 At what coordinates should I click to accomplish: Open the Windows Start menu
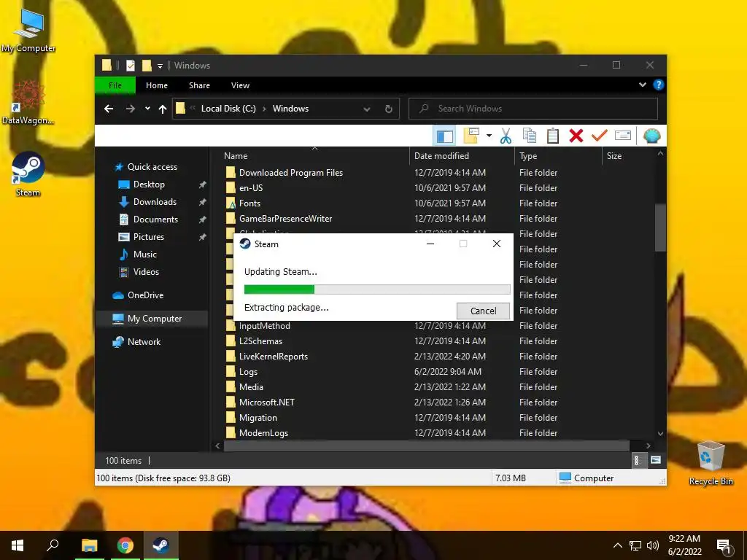18,545
